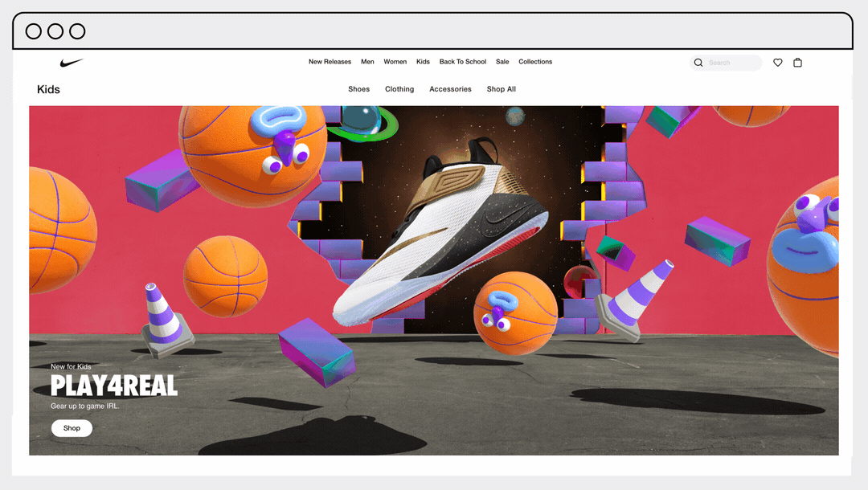The image size is (868, 490).
Task: Open the Back To School menu
Action: 463,62
